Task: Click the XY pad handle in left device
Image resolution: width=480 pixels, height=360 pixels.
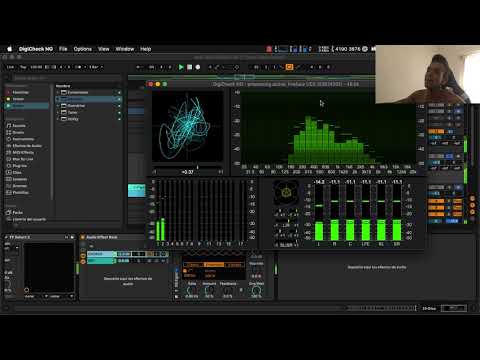Action: [27, 290]
